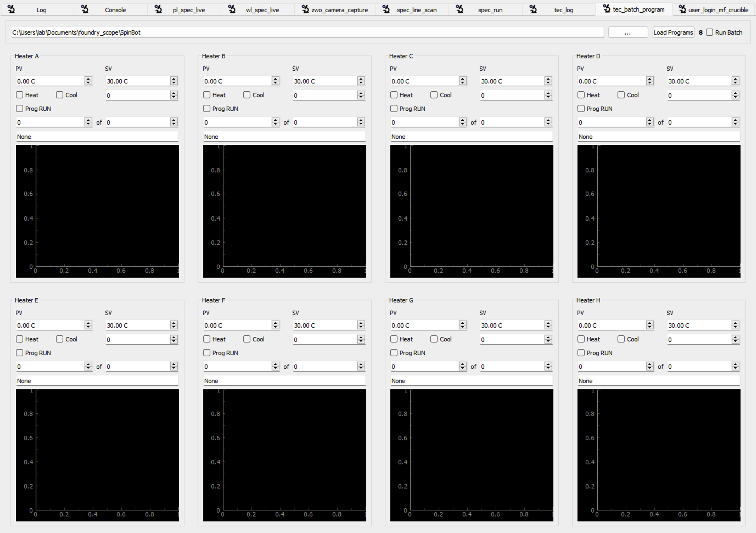The image size is (756, 533).
Task: Click the microscope icon on Log tab
Action: click(x=11, y=9)
